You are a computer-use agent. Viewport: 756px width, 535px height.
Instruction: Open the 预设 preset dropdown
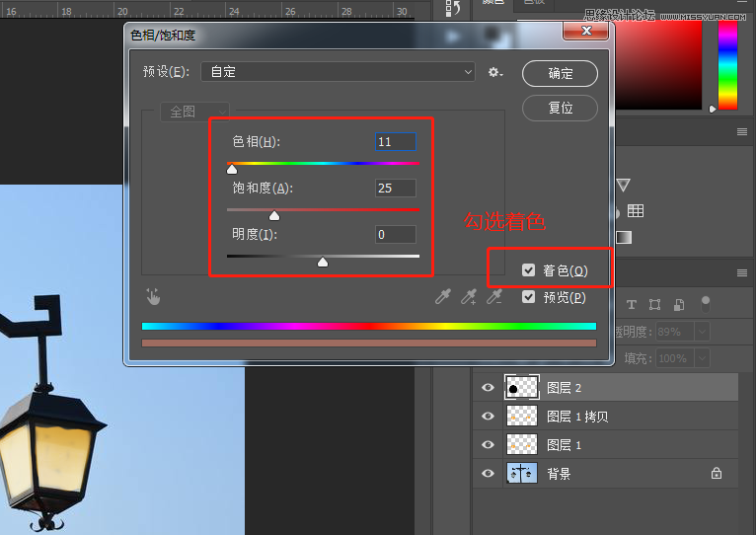338,72
